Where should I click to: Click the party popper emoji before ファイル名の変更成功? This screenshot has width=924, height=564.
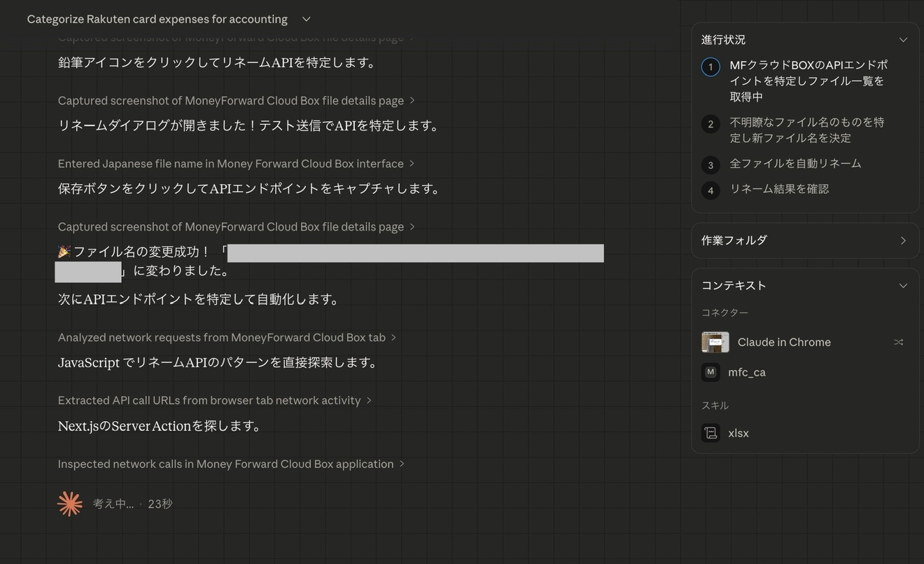64,251
